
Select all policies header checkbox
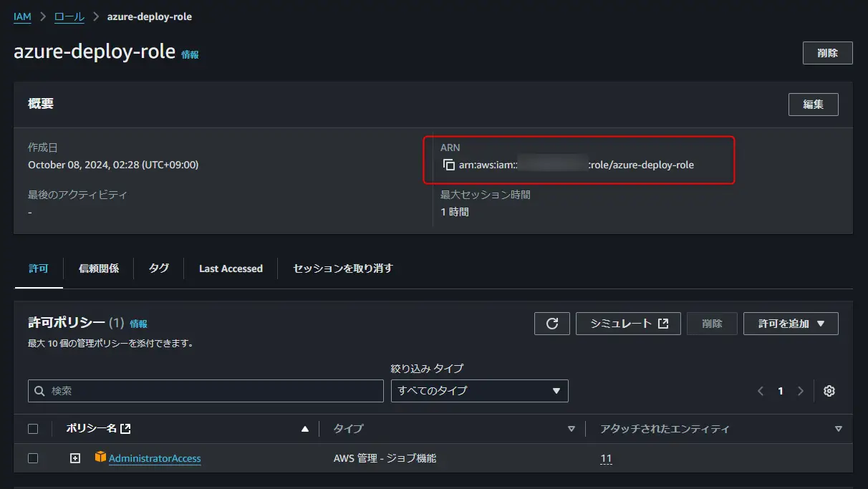pos(33,429)
